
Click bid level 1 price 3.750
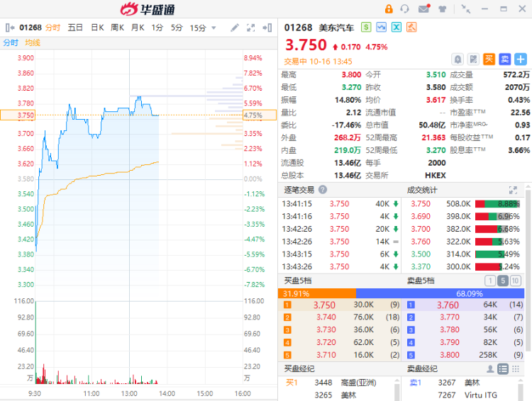(324, 305)
